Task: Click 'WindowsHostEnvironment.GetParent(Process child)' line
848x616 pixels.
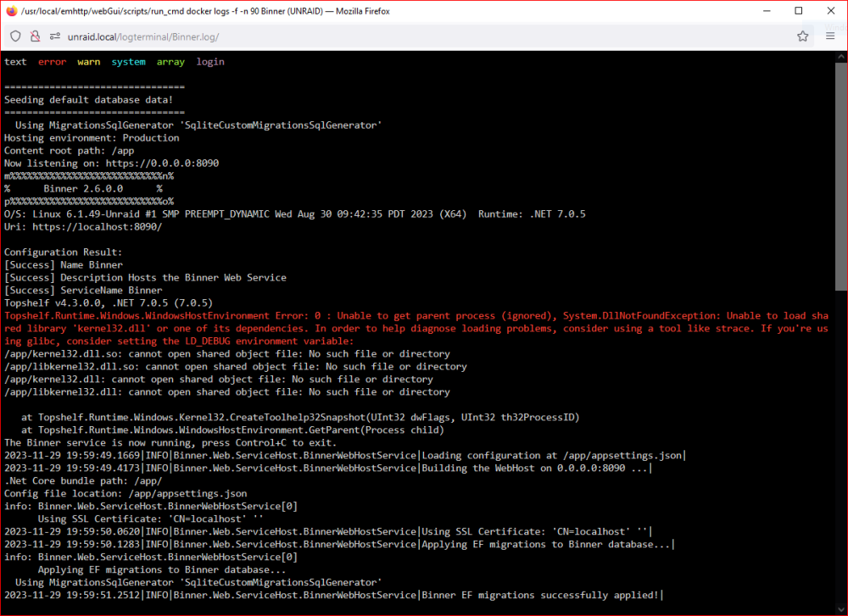Action: pyautogui.click(x=232, y=430)
